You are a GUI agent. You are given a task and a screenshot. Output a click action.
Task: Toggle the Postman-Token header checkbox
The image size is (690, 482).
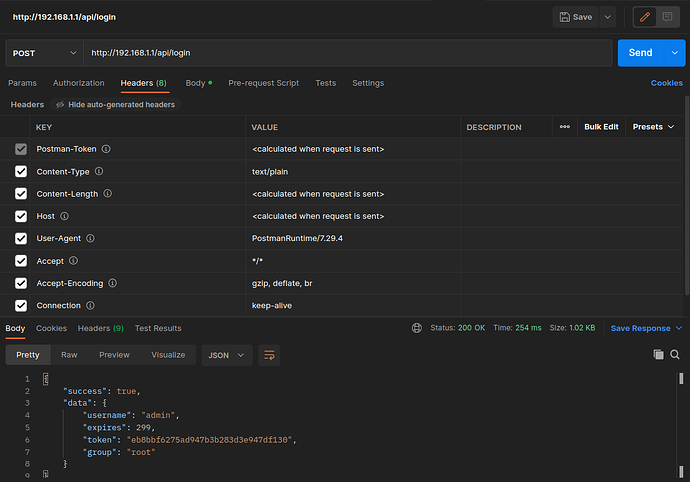21,149
